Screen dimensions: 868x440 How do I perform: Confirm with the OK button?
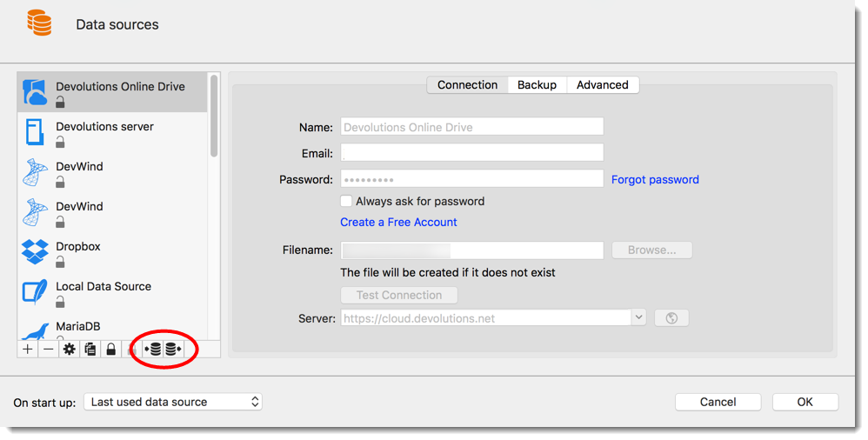click(805, 402)
